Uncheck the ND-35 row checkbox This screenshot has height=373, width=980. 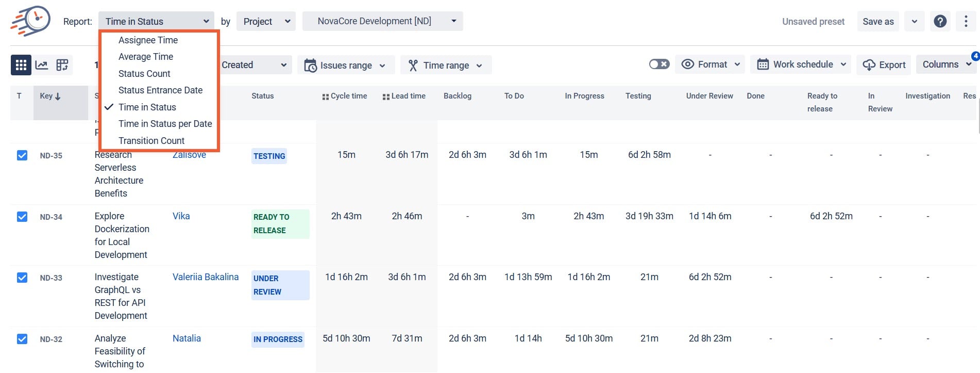[x=22, y=155]
